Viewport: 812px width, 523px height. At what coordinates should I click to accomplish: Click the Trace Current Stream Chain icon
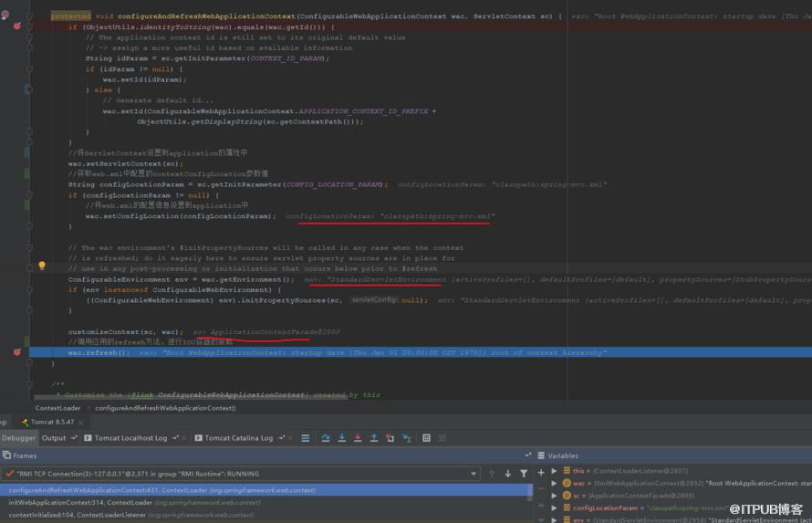pos(442,438)
